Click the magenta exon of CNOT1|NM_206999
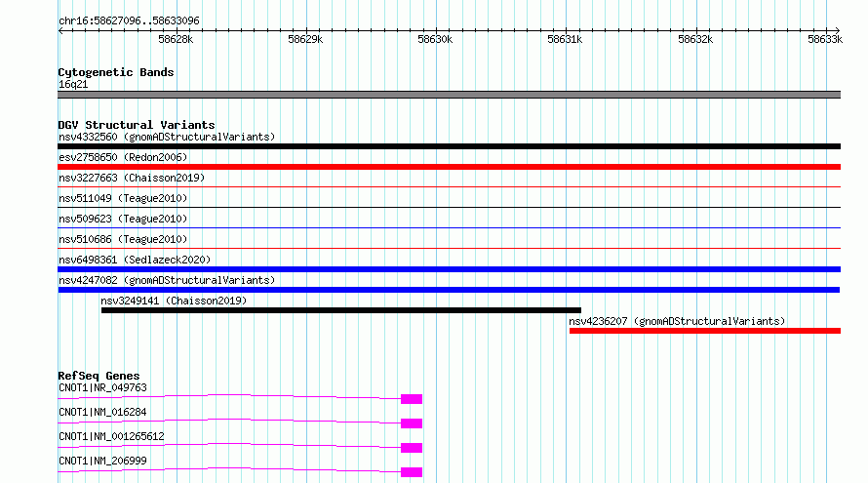The width and height of the screenshot is (868, 483). 412,472
